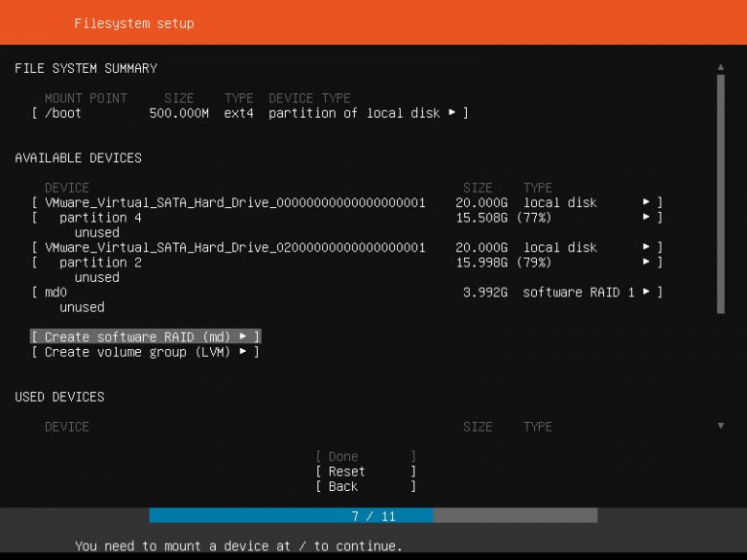747x560 pixels.
Task: Expand arrow on the /boot partition row
Action: [451, 113]
